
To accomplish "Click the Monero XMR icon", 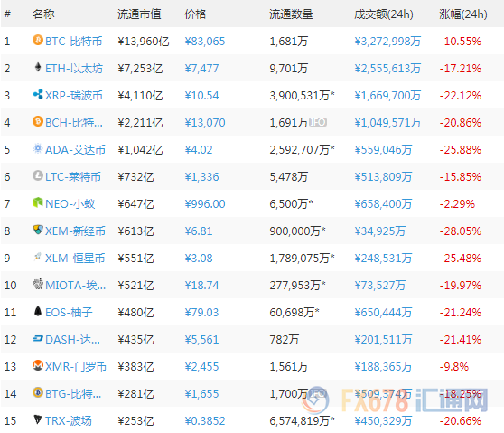I will [x=38, y=365].
